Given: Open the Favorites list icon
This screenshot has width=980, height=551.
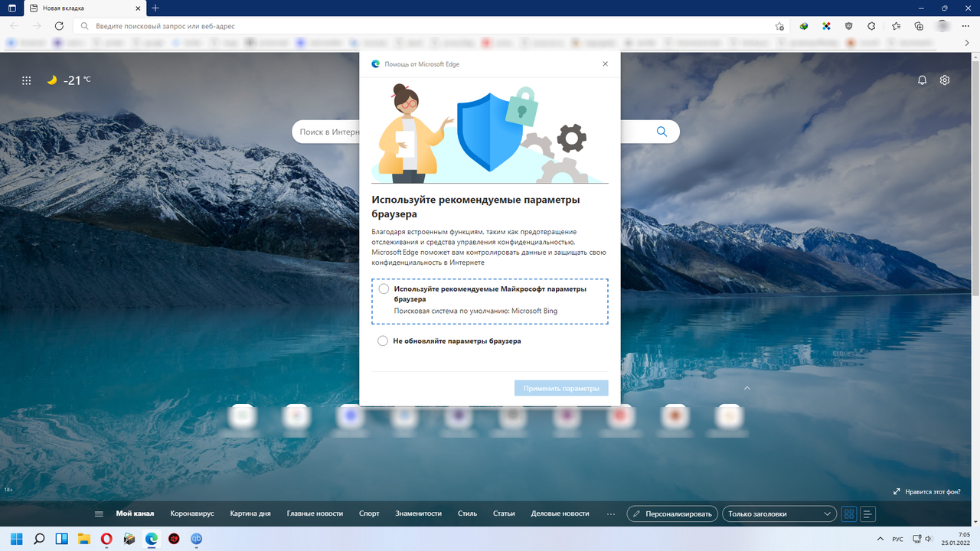Looking at the screenshot, I should (x=897, y=26).
